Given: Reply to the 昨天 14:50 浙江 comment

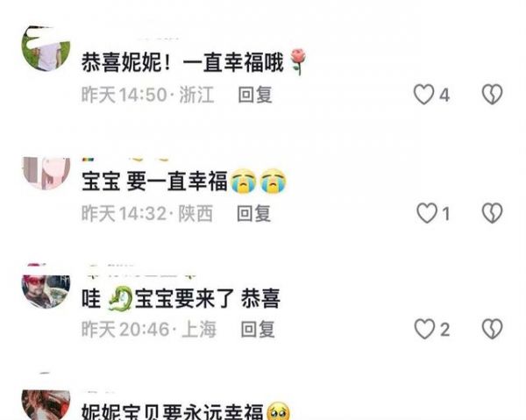Looking at the screenshot, I should click(x=255, y=95).
